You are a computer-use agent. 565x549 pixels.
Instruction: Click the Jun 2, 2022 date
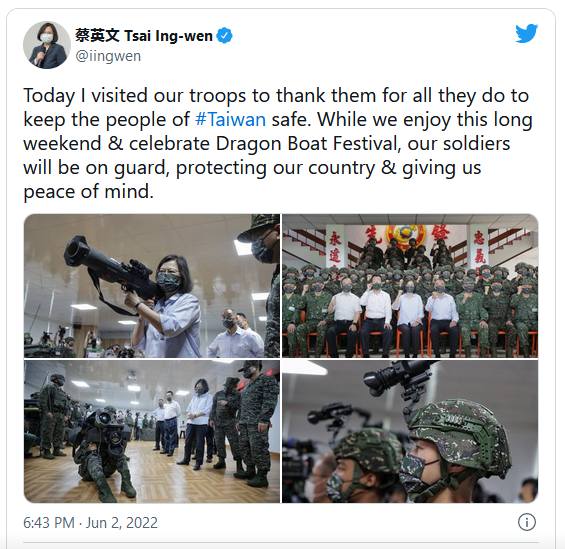(x=121, y=523)
